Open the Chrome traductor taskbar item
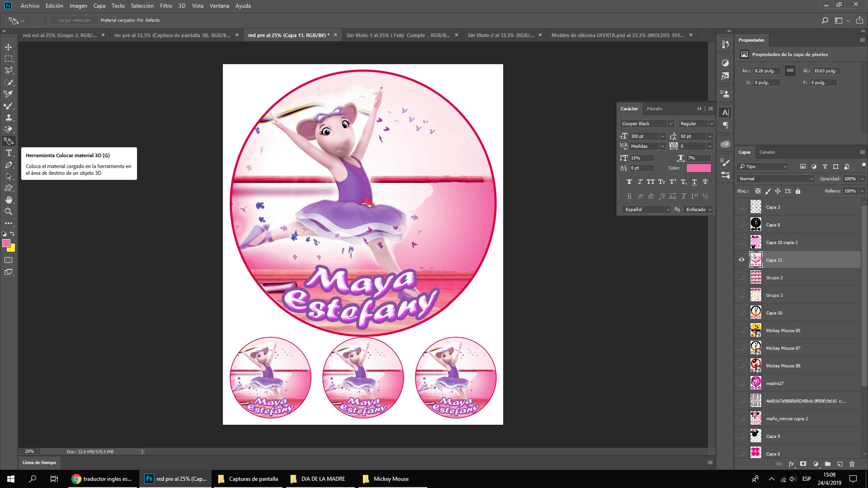Image resolution: width=868 pixels, height=488 pixels. [103, 479]
